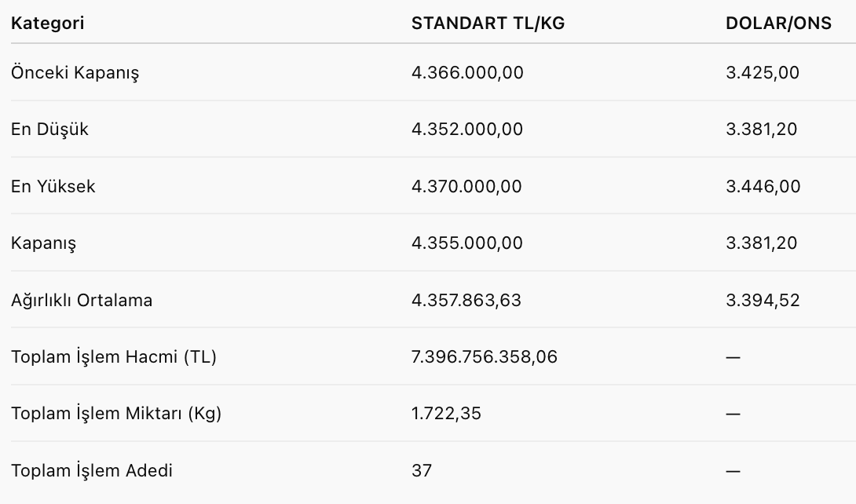Select the transaction count 37
This screenshot has height=504, width=856.
(x=422, y=471)
